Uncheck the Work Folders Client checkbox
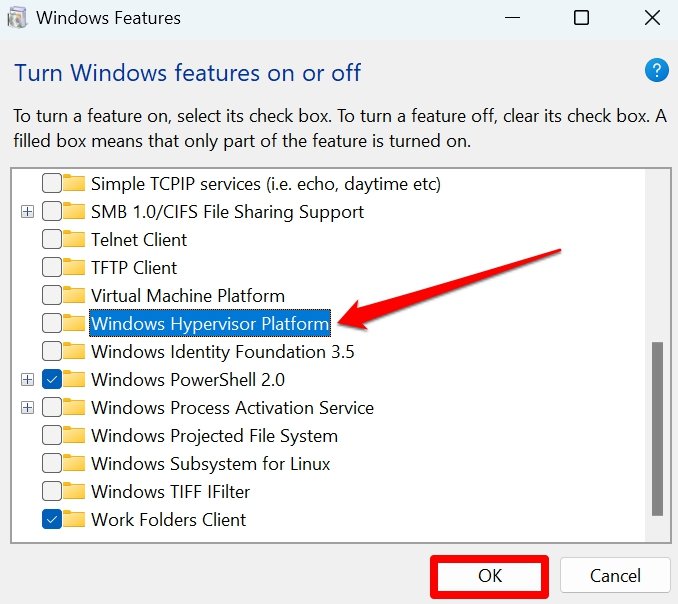Viewport: 678px width, 604px height. (51, 520)
